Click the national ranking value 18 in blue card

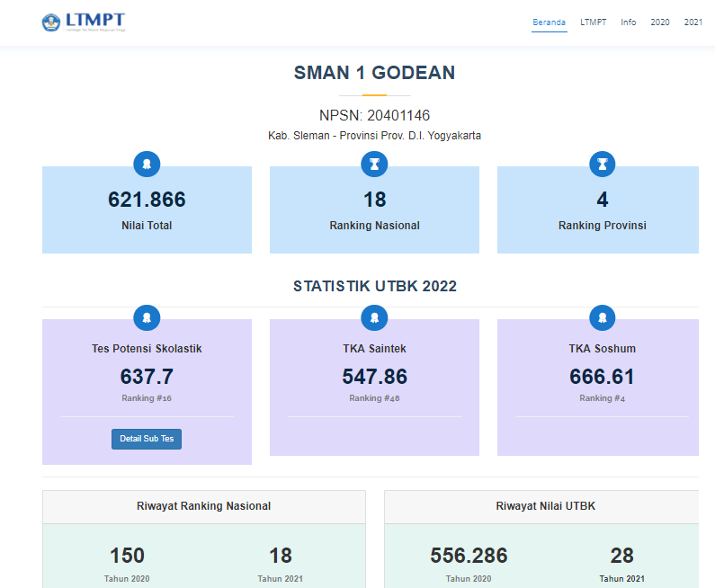tap(374, 200)
